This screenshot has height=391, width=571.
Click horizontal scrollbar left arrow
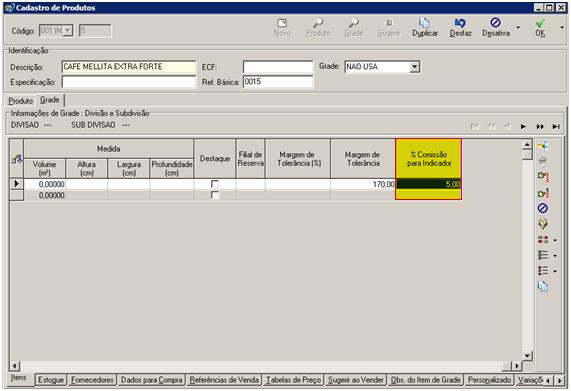15,366
